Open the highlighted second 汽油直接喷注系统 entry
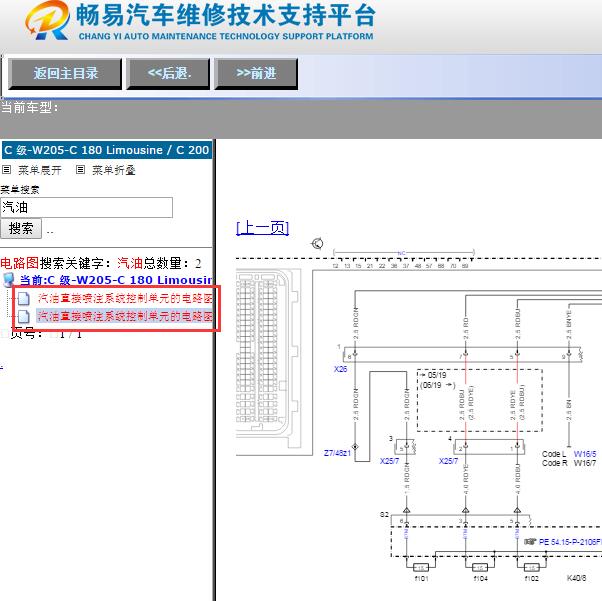 pyautogui.click(x=125, y=316)
